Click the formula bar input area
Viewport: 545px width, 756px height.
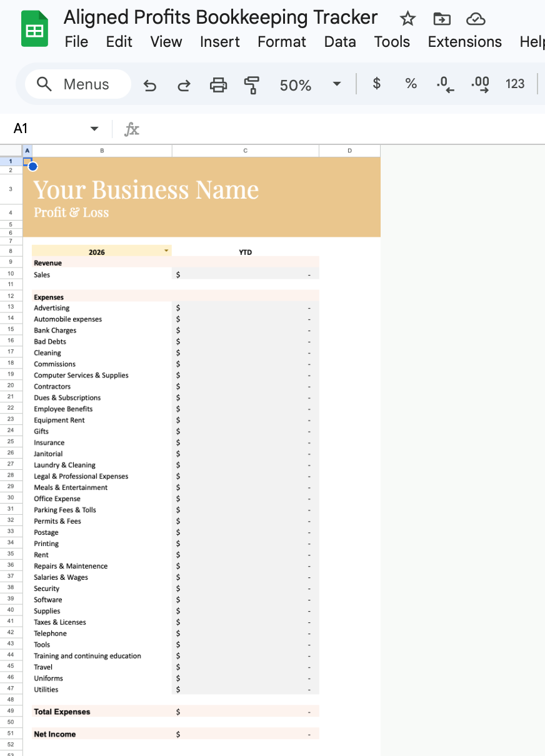coord(344,129)
